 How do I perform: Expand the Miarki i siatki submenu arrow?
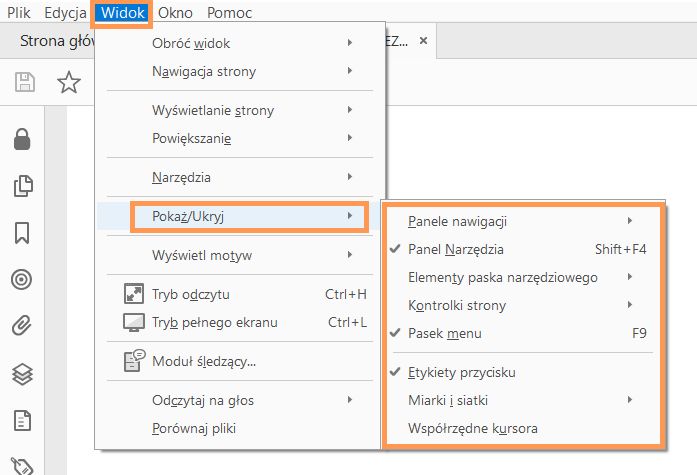coord(630,400)
